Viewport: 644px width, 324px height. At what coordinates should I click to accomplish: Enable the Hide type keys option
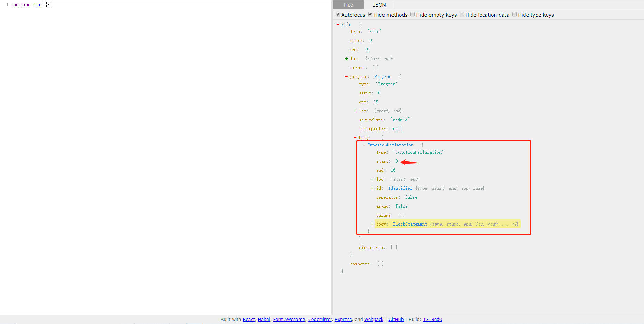(x=514, y=14)
